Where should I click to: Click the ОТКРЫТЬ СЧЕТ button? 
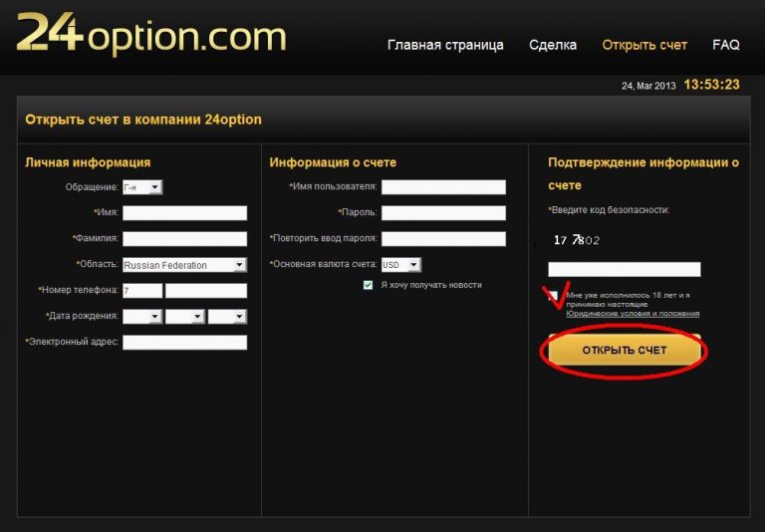(625, 350)
